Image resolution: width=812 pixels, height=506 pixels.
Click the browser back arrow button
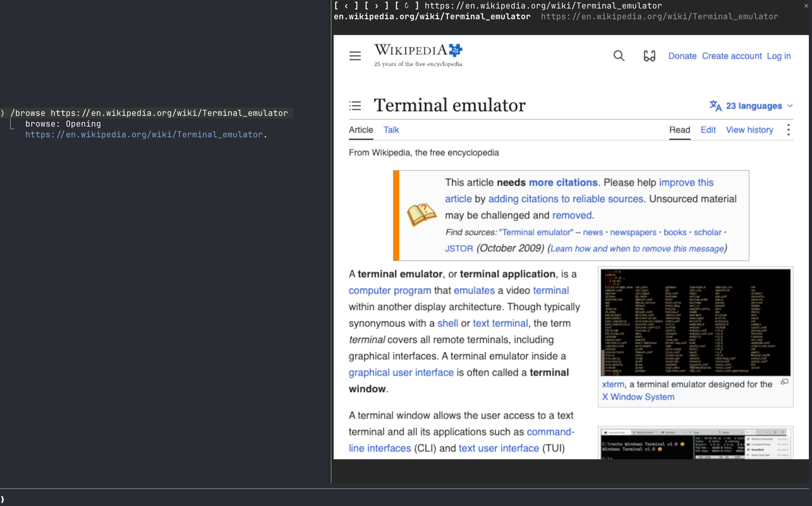pyautogui.click(x=346, y=6)
